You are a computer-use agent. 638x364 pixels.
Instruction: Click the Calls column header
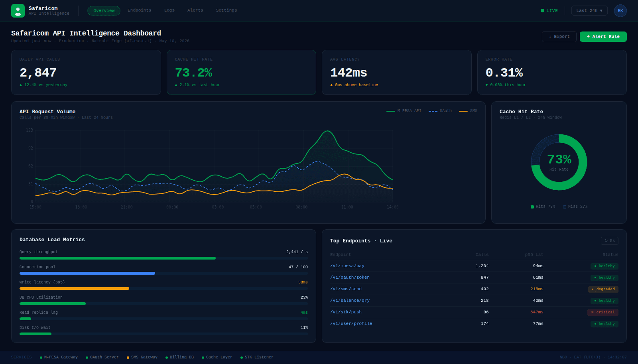(x=482, y=255)
